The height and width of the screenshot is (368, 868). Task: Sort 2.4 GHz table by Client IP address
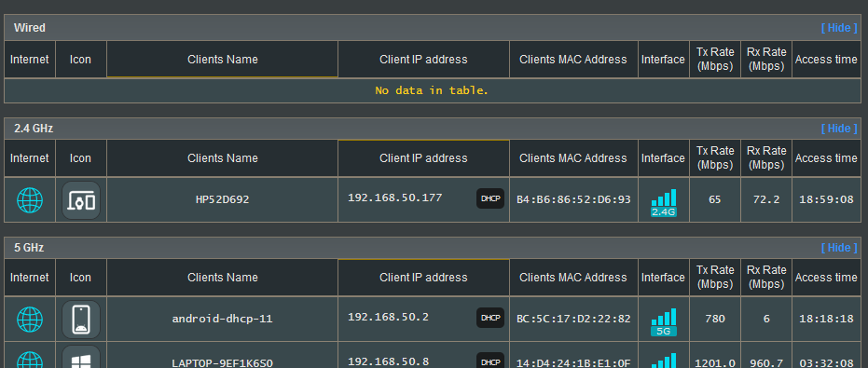[423, 158]
